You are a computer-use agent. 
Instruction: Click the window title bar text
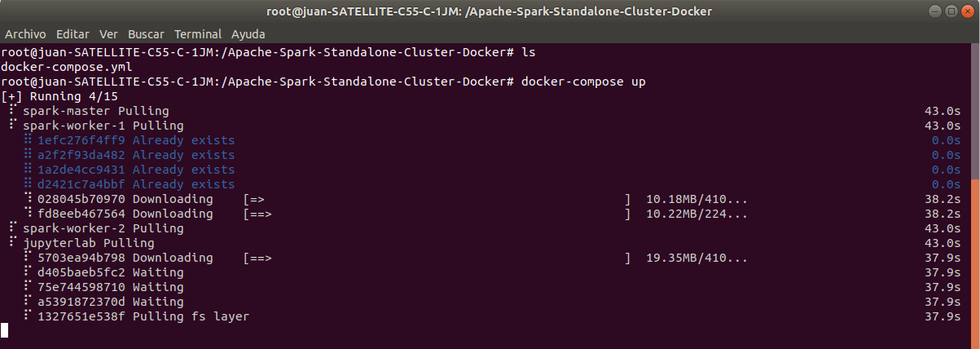(x=490, y=11)
